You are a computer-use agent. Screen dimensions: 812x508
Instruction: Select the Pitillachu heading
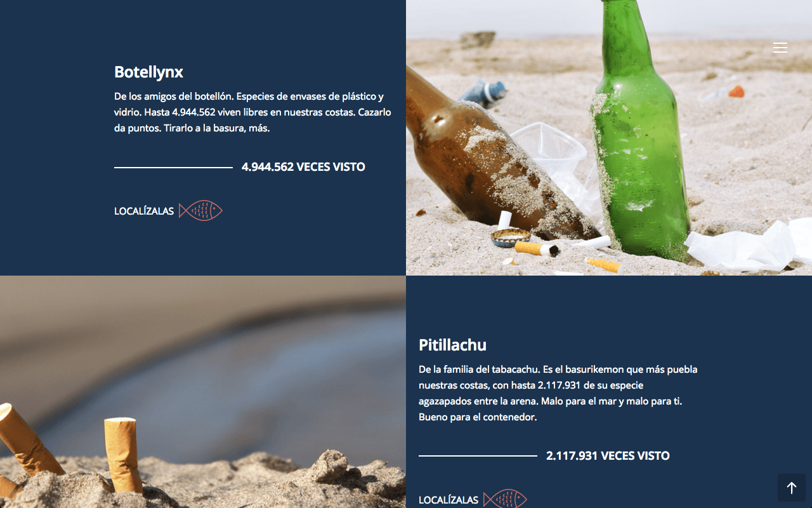tap(453, 345)
